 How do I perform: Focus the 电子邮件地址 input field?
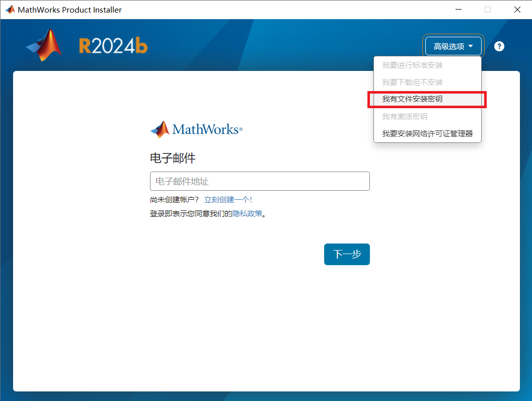pos(260,181)
